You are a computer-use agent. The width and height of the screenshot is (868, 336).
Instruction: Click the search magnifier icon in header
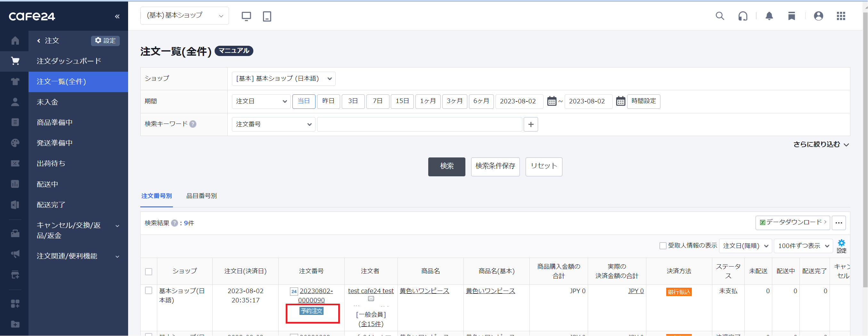click(x=720, y=16)
